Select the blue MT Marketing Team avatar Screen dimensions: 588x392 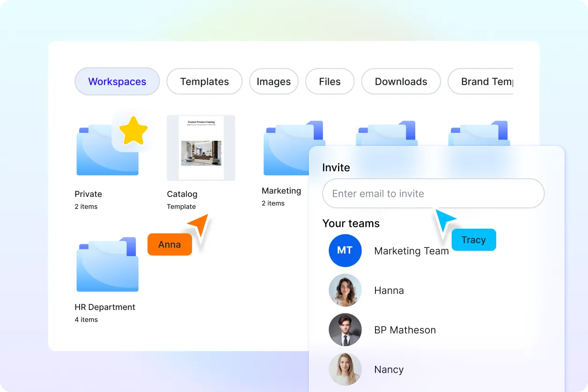[345, 251]
